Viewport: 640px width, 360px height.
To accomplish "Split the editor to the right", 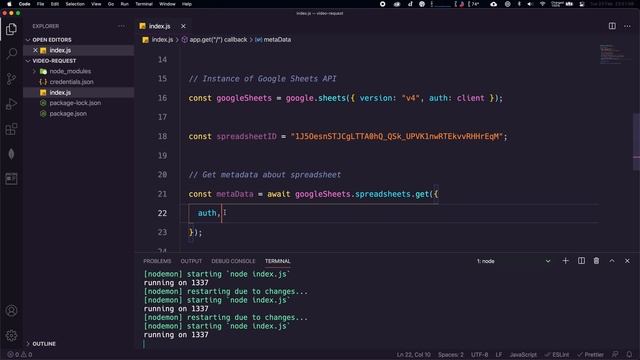I will [x=612, y=26].
